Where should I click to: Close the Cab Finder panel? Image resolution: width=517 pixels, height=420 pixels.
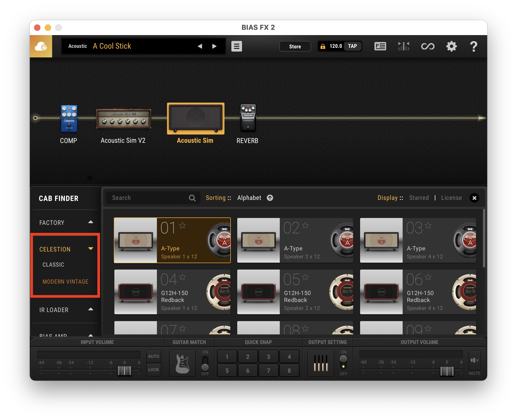(x=474, y=198)
